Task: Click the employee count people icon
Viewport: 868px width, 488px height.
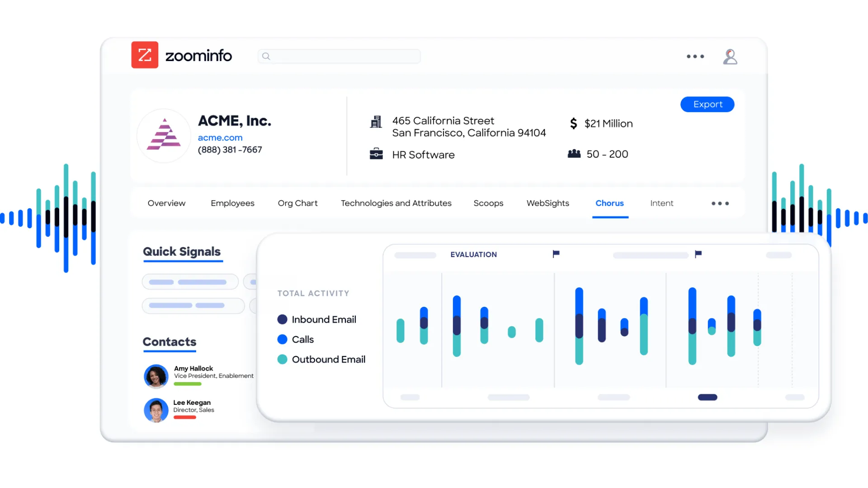Action: coord(574,154)
